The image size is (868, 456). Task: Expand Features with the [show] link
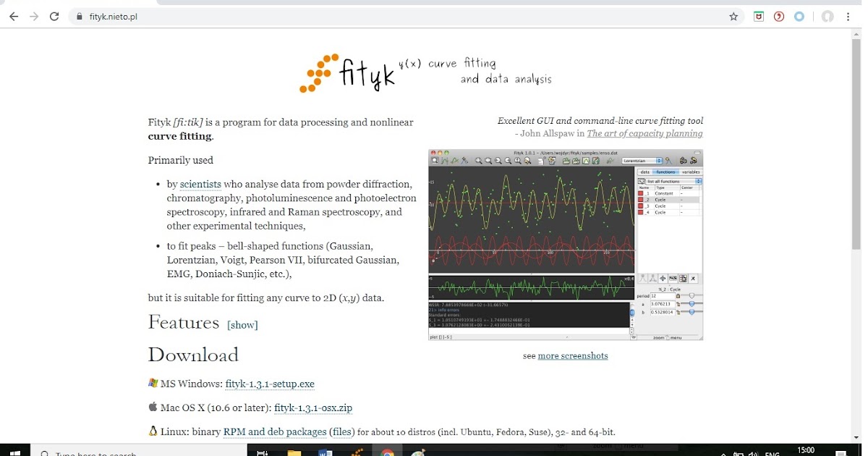tap(242, 325)
